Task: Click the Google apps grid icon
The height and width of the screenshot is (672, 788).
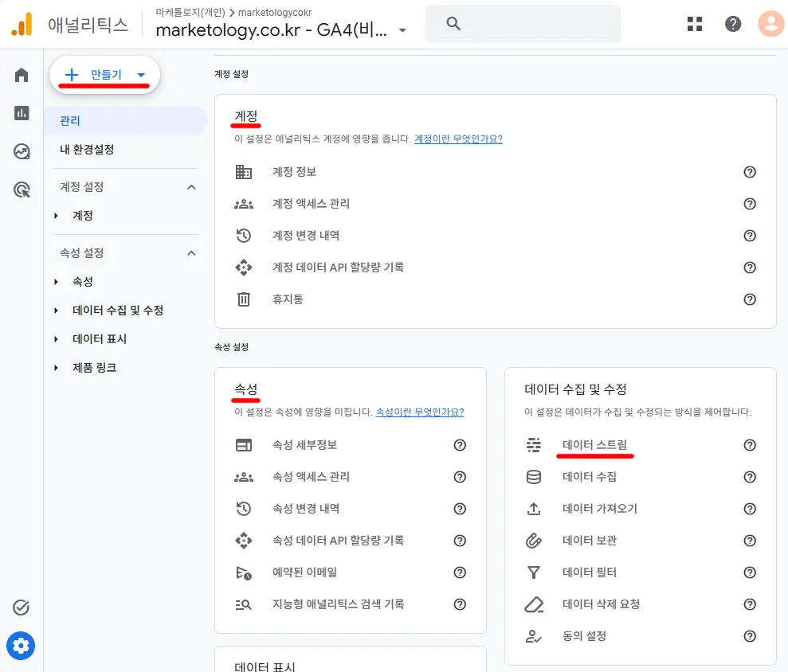Action: tap(695, 24)
